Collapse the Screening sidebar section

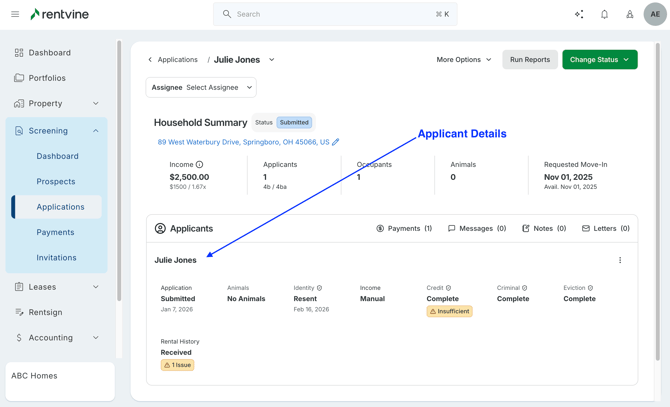coord(96,131)
